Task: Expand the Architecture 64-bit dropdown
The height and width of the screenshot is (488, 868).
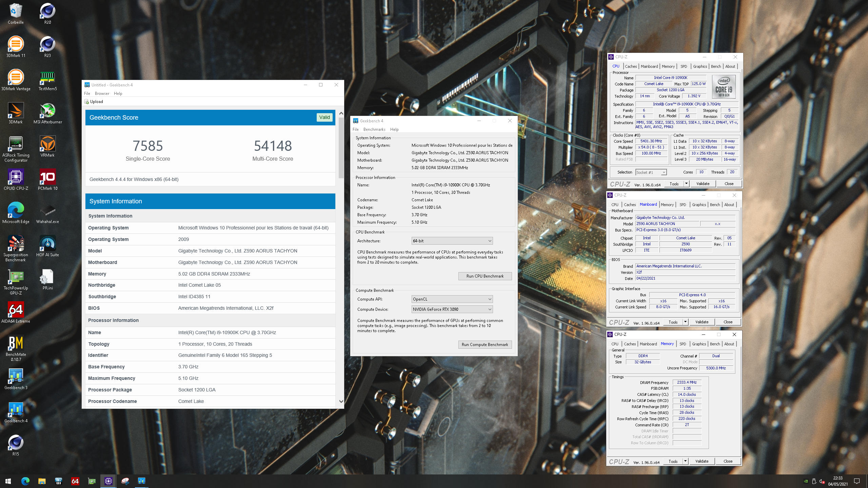Action: (x=452, y=241)
